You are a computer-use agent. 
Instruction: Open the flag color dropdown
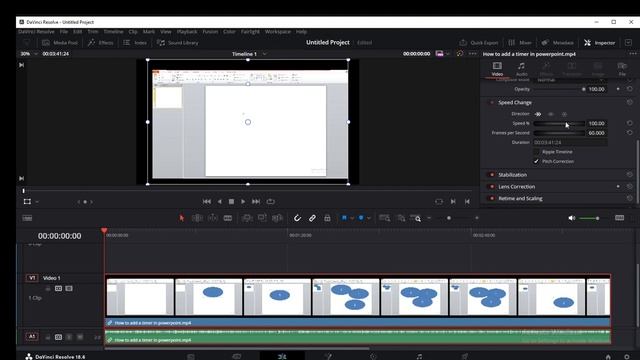(x=352, y=218)
